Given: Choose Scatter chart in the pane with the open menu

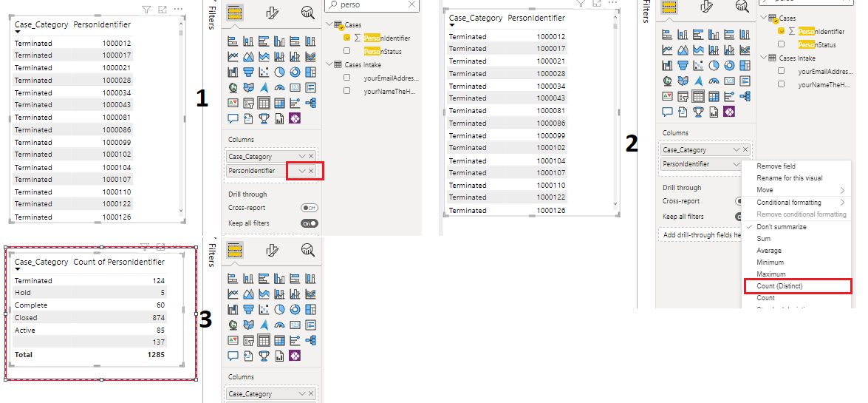Looking at the screenshot, I should point(698,65).
